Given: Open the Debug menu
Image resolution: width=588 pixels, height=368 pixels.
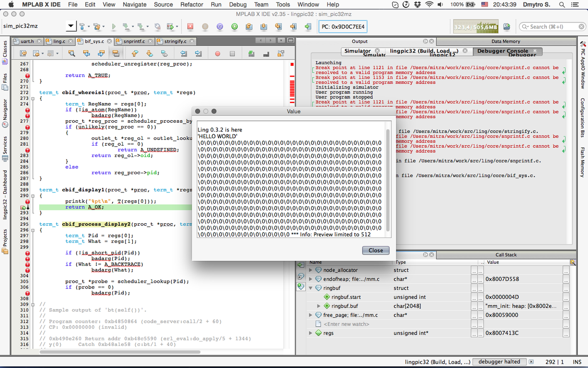Looking at the screenshot, I should [238, 4].
